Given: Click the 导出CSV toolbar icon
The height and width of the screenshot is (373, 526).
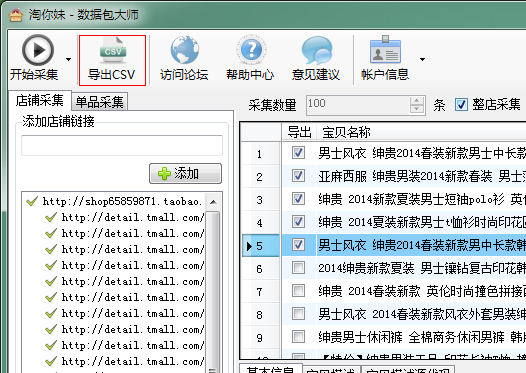Looking at the screenshot, I should point(113,50).
